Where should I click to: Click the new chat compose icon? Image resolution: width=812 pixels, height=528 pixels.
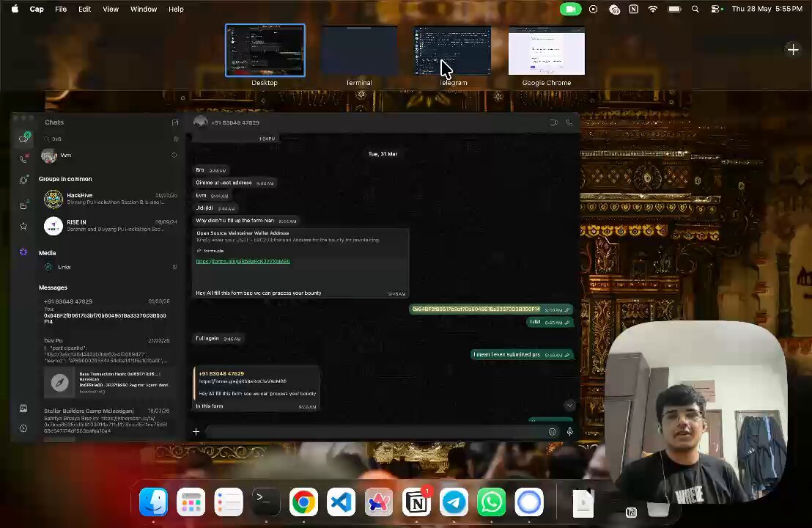click(175, 122)
